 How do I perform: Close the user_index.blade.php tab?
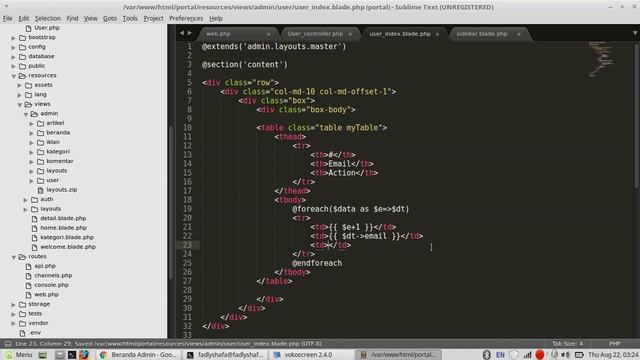point(438,34)
